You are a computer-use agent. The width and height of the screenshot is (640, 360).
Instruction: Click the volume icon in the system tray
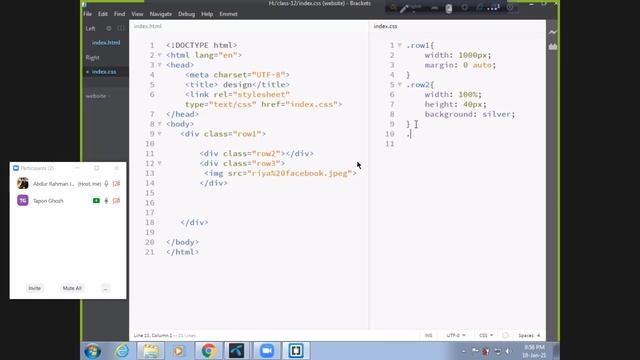pyautogui.click(x=508, y=351)
